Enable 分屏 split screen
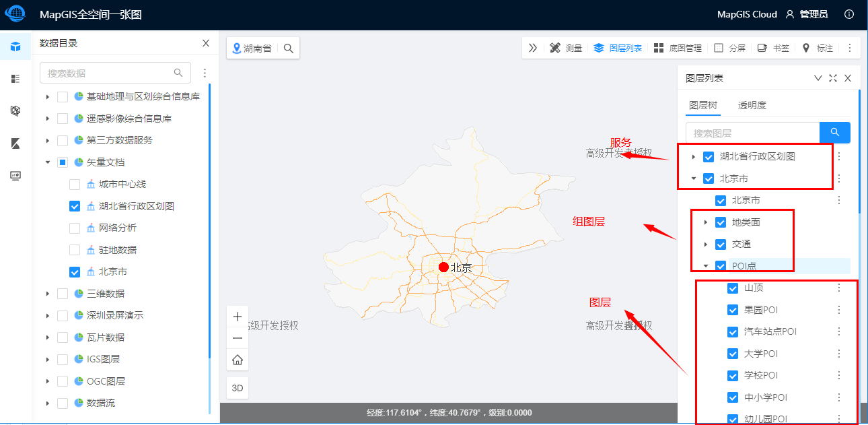 pyautogui.click(x=729, y=48)
